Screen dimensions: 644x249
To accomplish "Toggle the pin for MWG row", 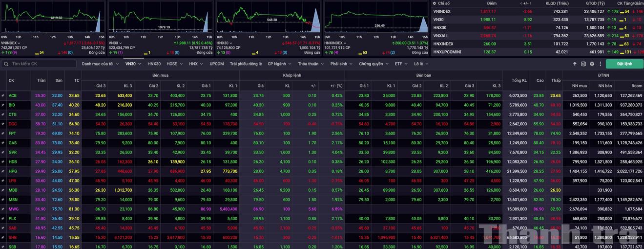I will coord(3,209).
